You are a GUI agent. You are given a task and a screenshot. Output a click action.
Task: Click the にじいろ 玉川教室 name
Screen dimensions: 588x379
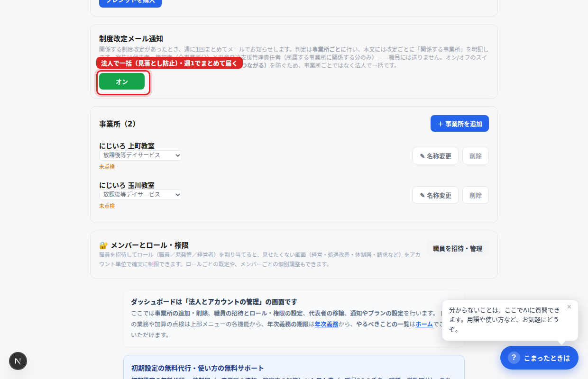pos(127,185)
